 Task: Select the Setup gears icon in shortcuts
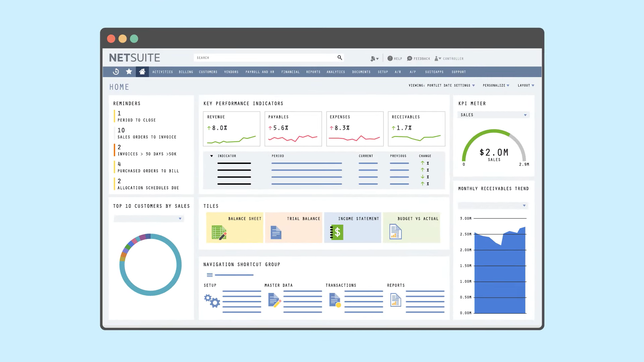[x=212, y=301]
